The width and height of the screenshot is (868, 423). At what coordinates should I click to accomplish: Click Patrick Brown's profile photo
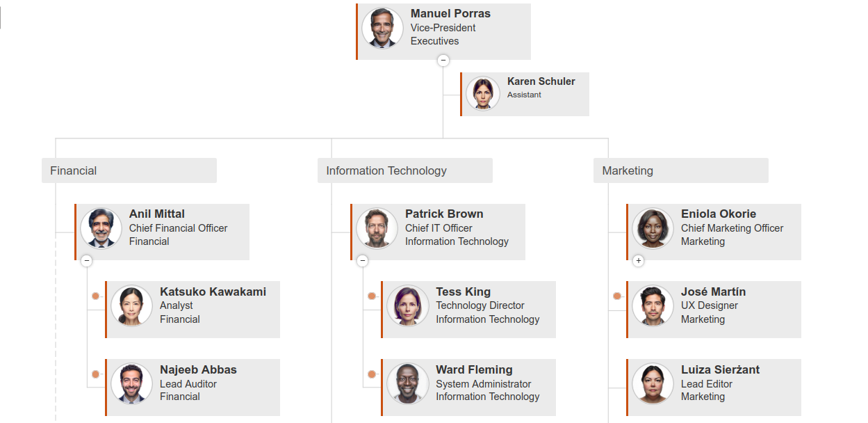[x=377, y=228]
